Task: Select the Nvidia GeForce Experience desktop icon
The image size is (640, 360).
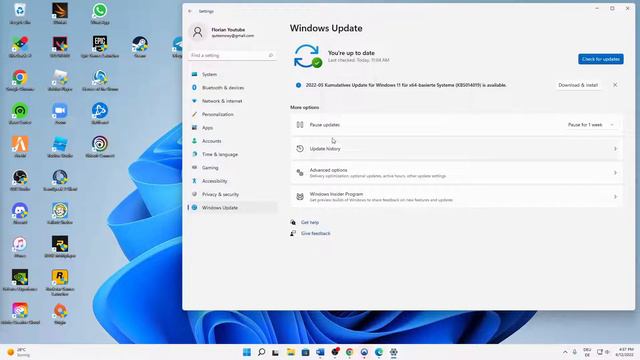Action: (x=20, y=280)
